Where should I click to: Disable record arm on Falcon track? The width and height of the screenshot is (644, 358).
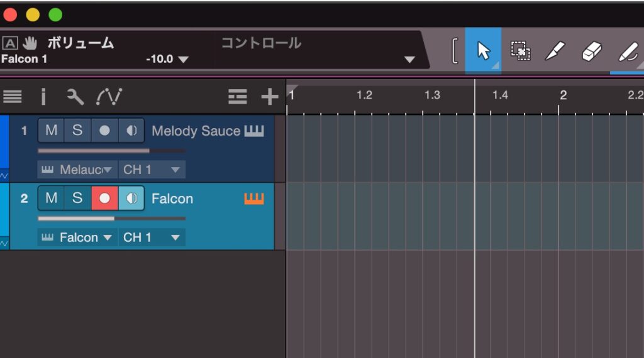tap(104, 198)
